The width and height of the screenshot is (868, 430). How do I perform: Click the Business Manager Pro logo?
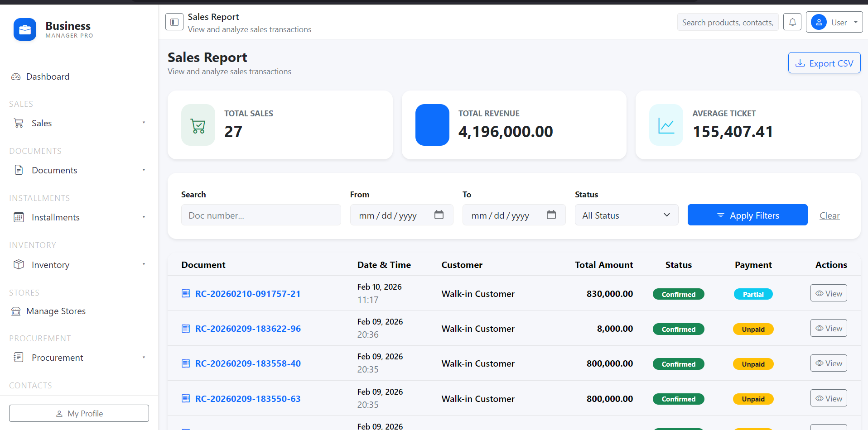pyautogui.click(x=25, y=29)
